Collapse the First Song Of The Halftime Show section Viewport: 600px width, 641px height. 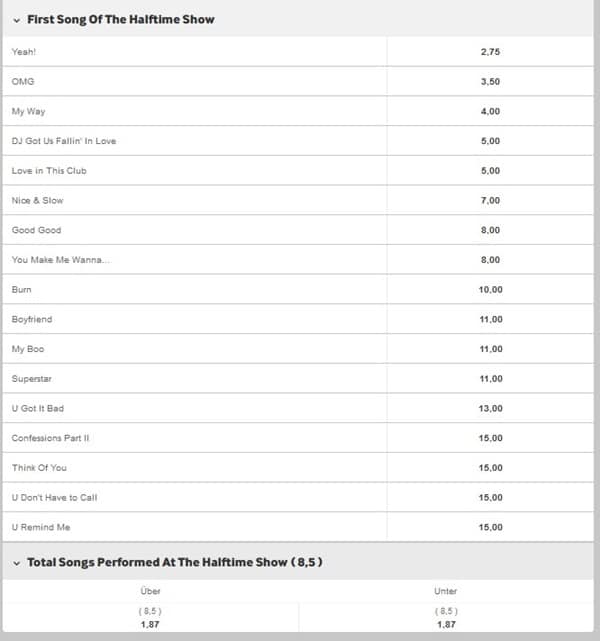pos(17,20)
